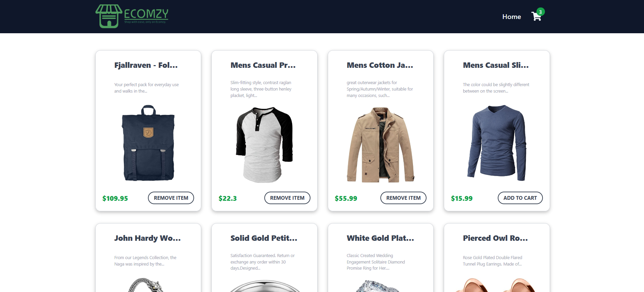Click the green cart count badge

click(x=541, y=12)
